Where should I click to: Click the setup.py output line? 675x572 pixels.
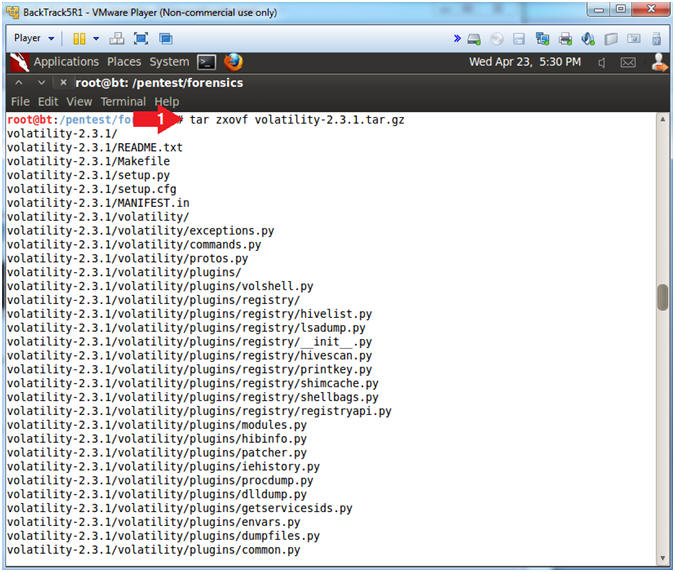click(88, 175)
